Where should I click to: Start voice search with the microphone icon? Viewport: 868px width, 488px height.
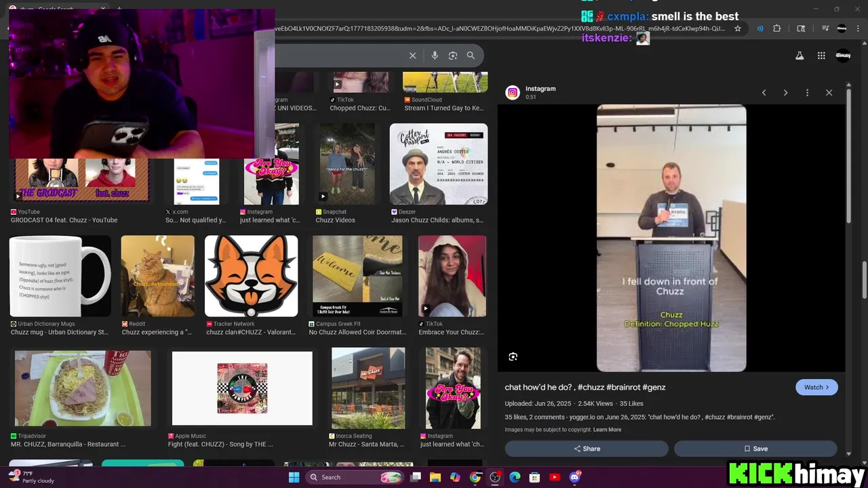(435, 56)
